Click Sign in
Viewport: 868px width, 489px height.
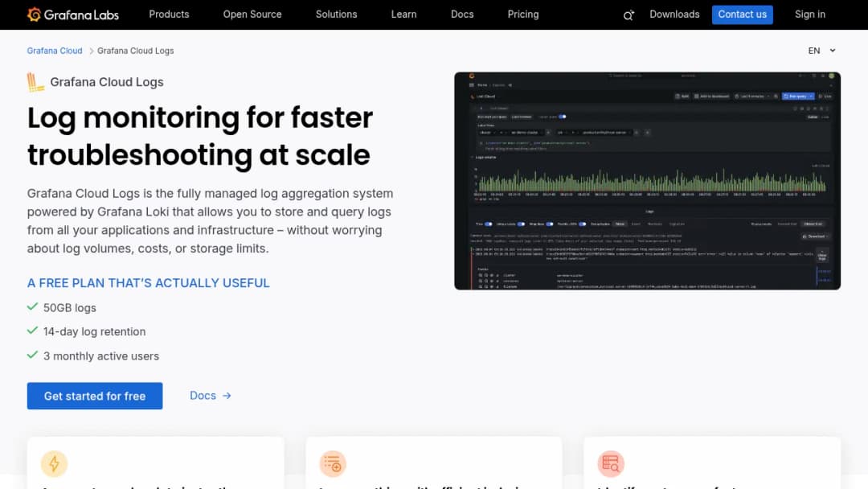(x=810, y=14)
